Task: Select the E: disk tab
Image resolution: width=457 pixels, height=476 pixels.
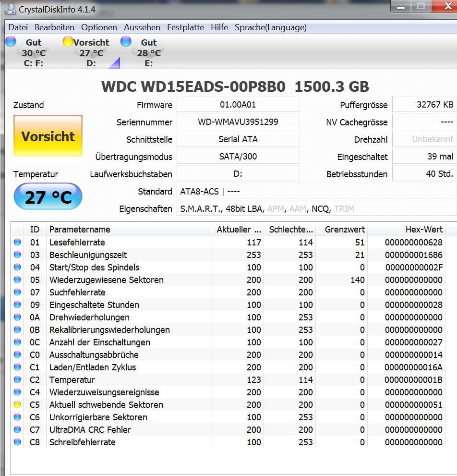Action: [149, 52]
